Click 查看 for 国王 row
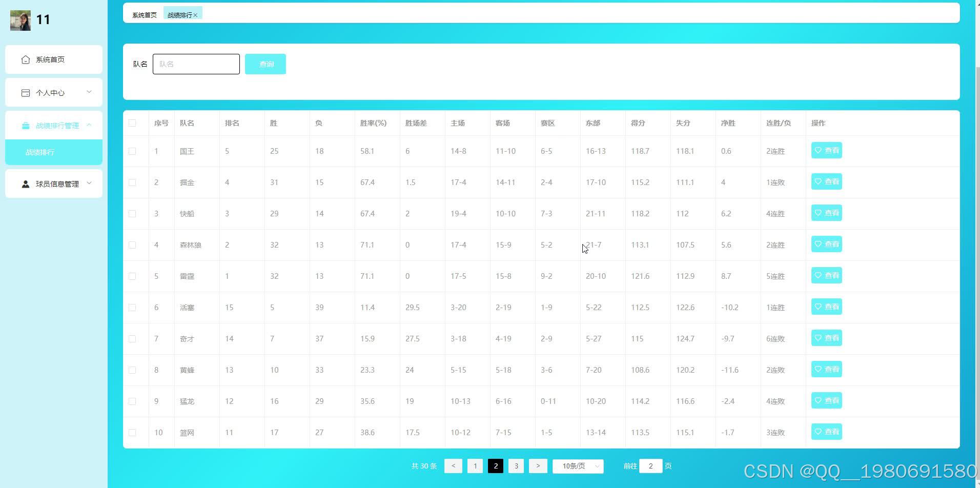 (x=826, y=150)
